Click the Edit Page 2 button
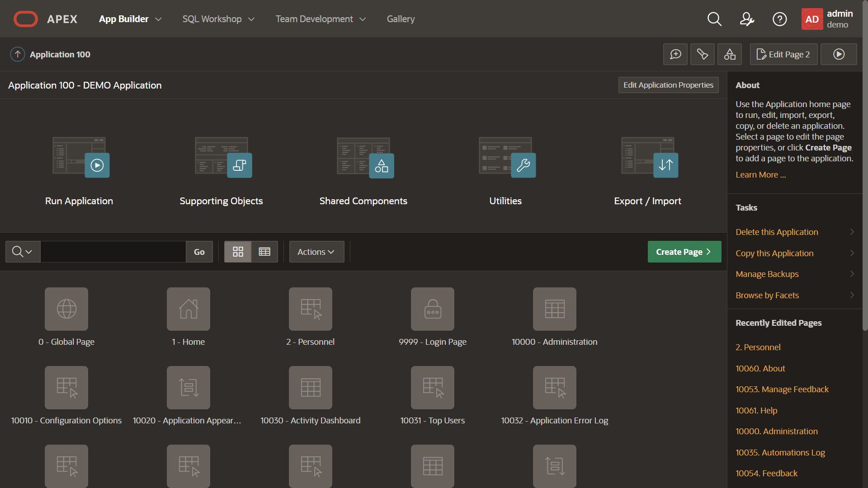This screenshot has height=488, width=868. 783,54
